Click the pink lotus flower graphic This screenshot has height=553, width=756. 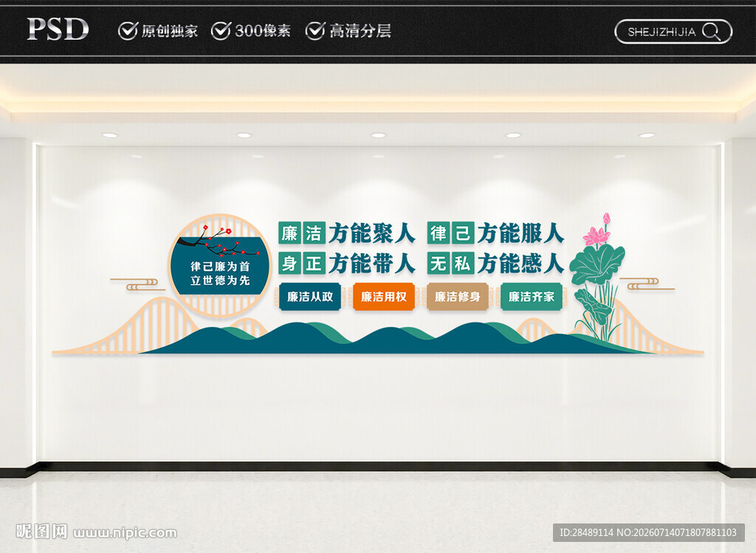[x=598, y=230]
